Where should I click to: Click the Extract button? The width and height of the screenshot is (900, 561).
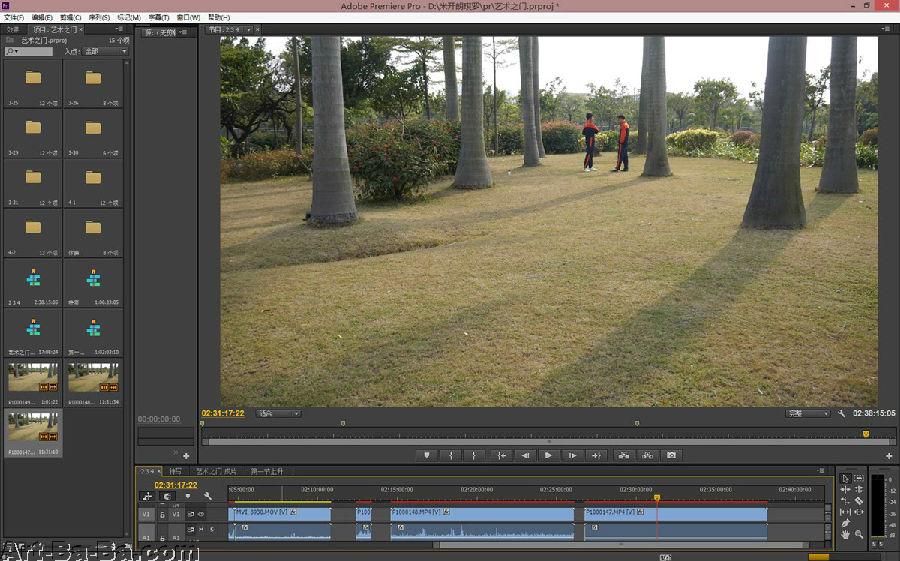(x=647, y=455)
